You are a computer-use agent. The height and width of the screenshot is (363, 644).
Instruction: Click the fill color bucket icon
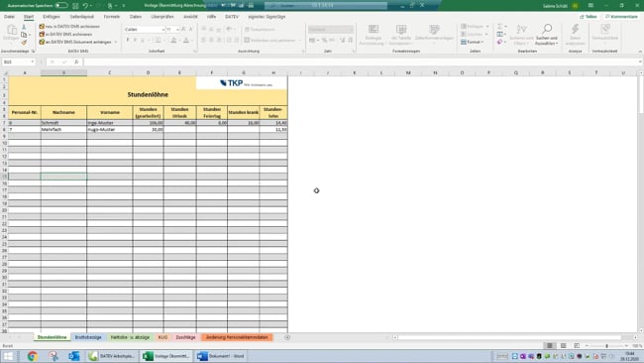[173, 41]
